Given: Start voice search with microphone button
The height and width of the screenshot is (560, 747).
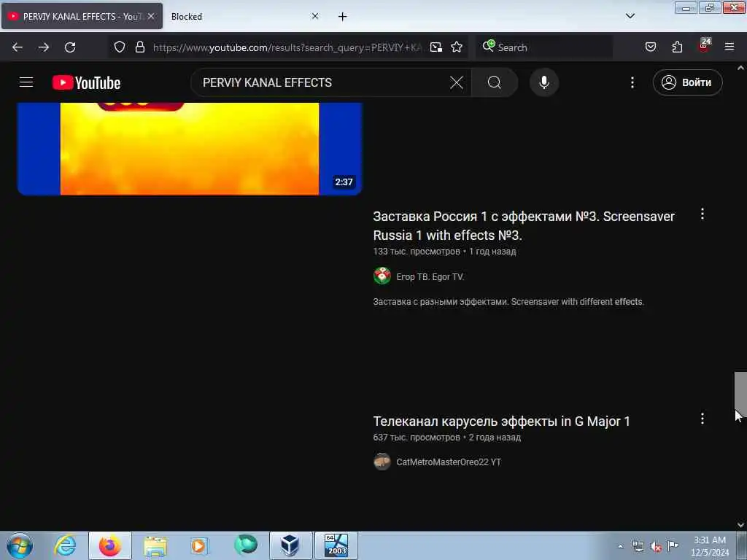Looking at the screenshot, I should (x=543, y=82).
